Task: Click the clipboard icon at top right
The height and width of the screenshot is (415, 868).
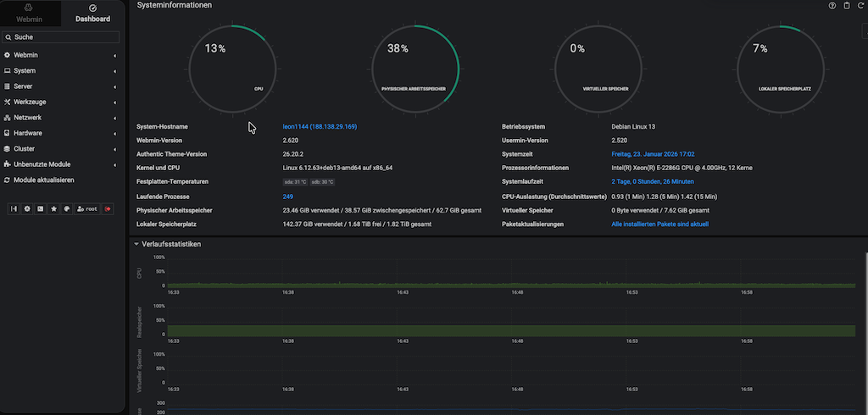Action: 846,6
